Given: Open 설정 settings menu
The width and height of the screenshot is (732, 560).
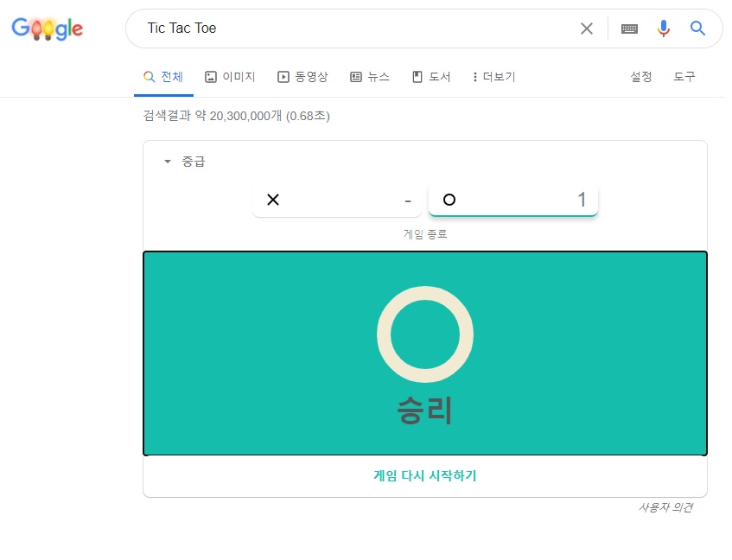Looking at the screenshot, I should pos(641,77).
